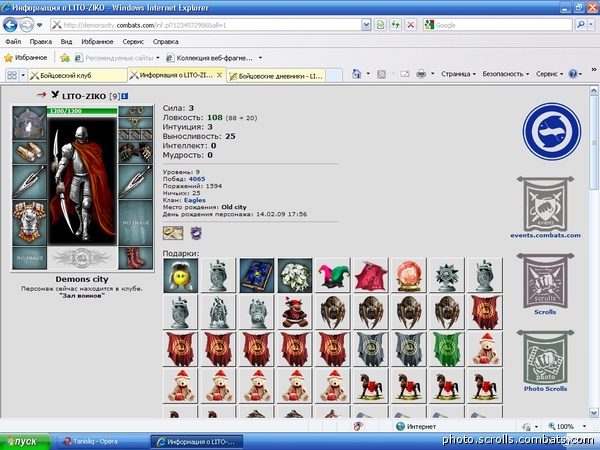Close the Информация о LITO-ZI... tab
This screenshot has width=600, height=450.
coord(219,75)
